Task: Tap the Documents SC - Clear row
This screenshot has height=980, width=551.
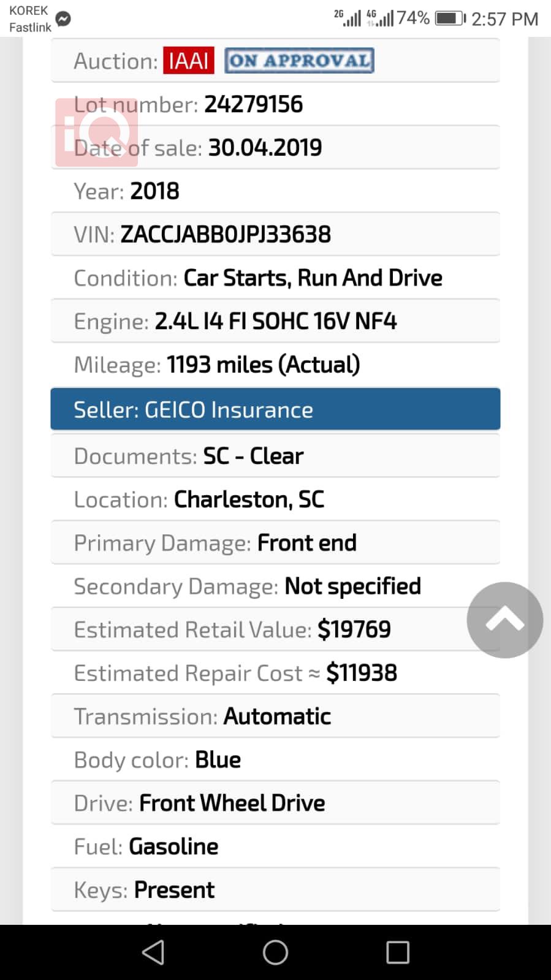Action: click(275, 456)
